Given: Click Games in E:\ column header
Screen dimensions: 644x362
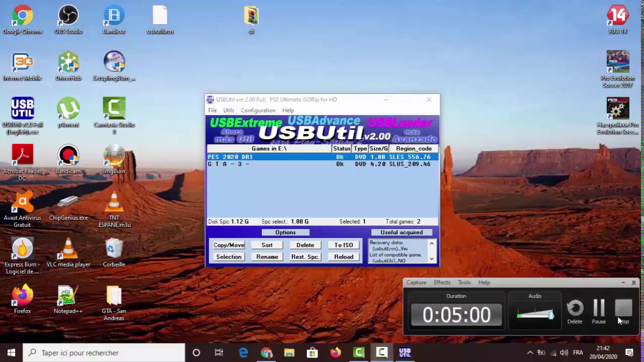Looking at the screenshot, I should [x=269, y=149].
